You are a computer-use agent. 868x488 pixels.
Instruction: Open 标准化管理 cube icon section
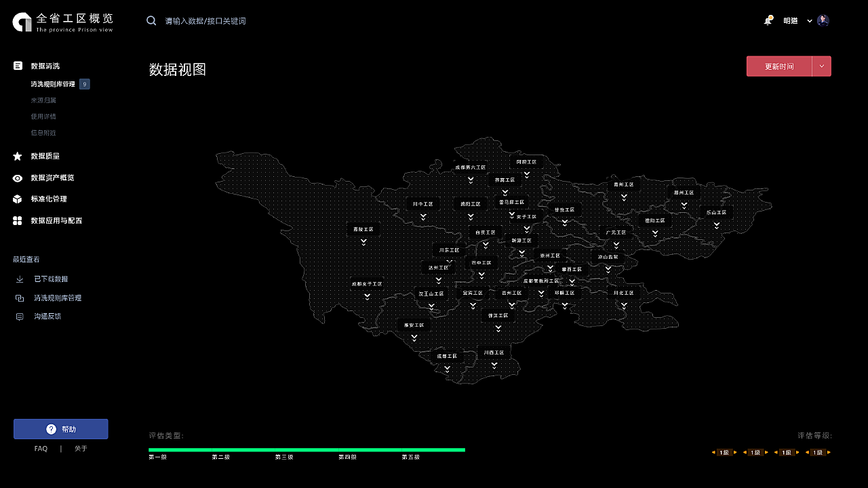18,199
